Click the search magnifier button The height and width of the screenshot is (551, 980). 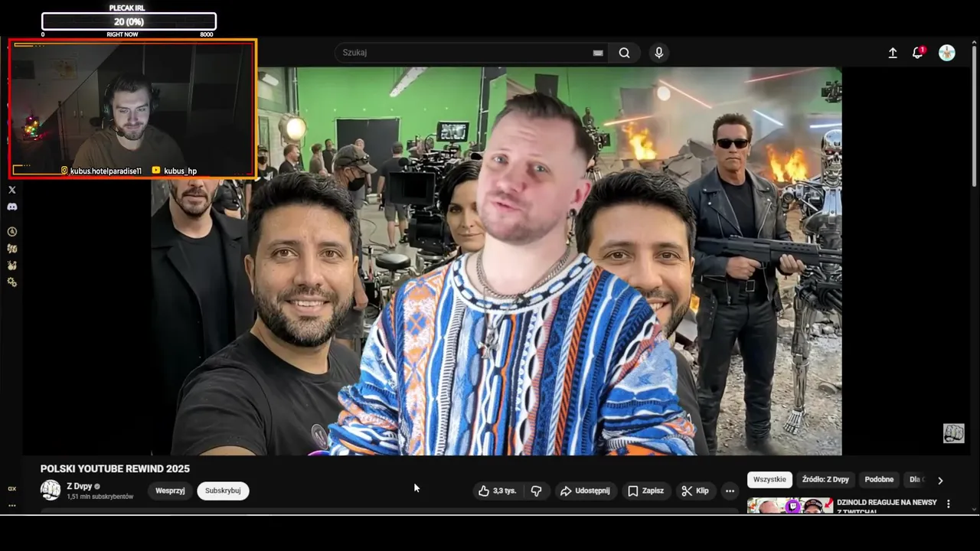point(625,53)
